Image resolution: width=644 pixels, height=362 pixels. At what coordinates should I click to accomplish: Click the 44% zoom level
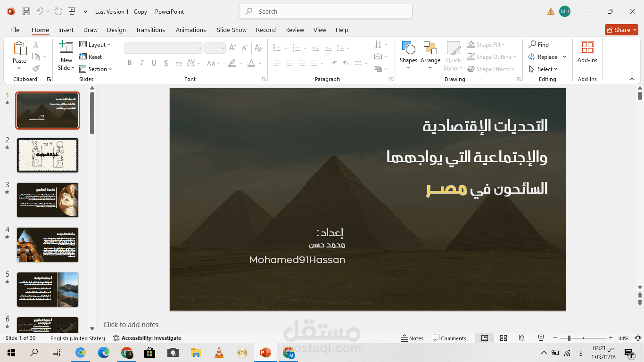click(x=624, y=338)
